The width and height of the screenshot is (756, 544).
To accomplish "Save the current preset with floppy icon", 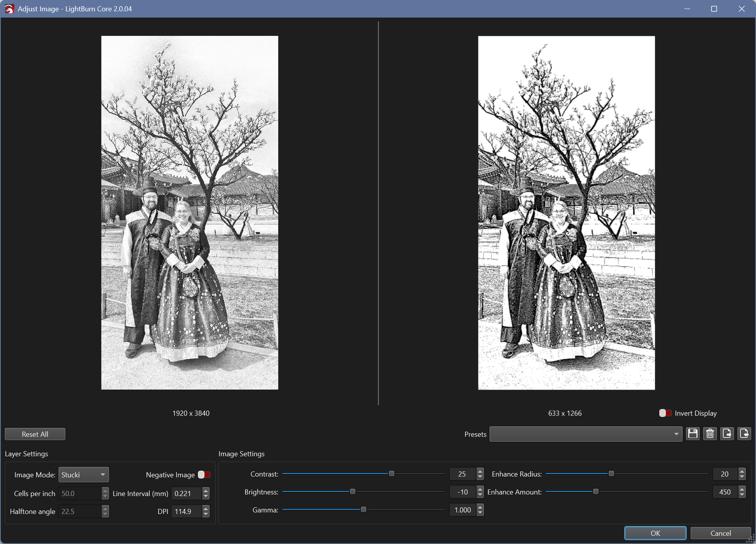I will click(x=693, y=434).
